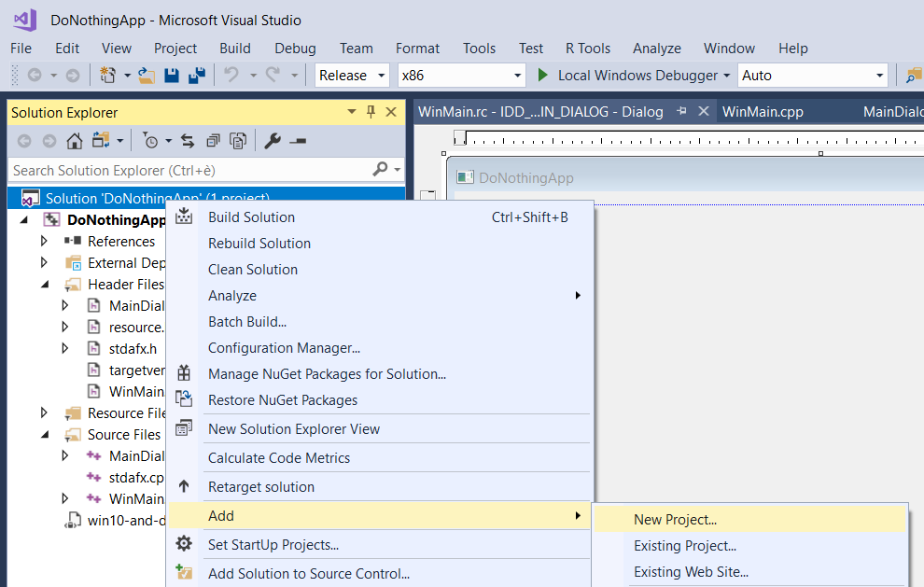
Task: Select the References tree item
Action: click(x=121, y=241)
